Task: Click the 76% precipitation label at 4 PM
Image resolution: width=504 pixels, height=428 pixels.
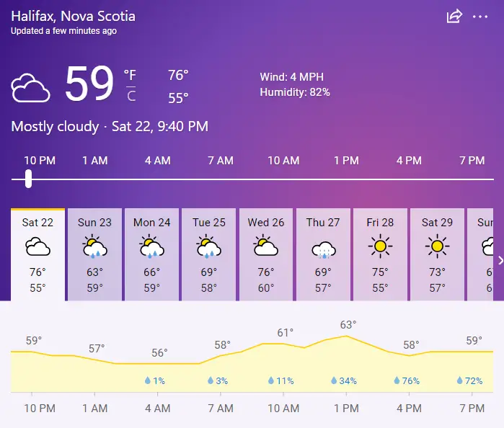Action: point(407,380)
